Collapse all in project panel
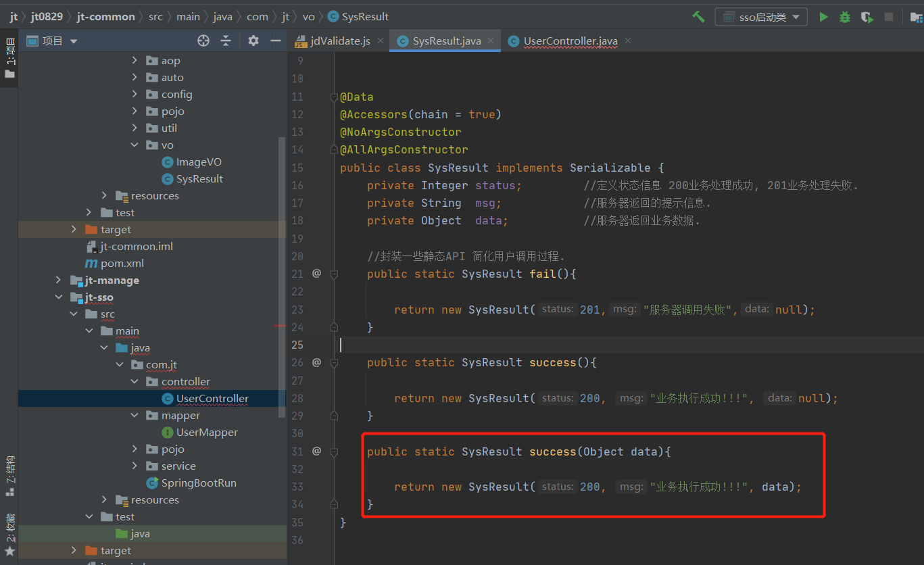The image size is (924, 565). (x=226, y=41)
